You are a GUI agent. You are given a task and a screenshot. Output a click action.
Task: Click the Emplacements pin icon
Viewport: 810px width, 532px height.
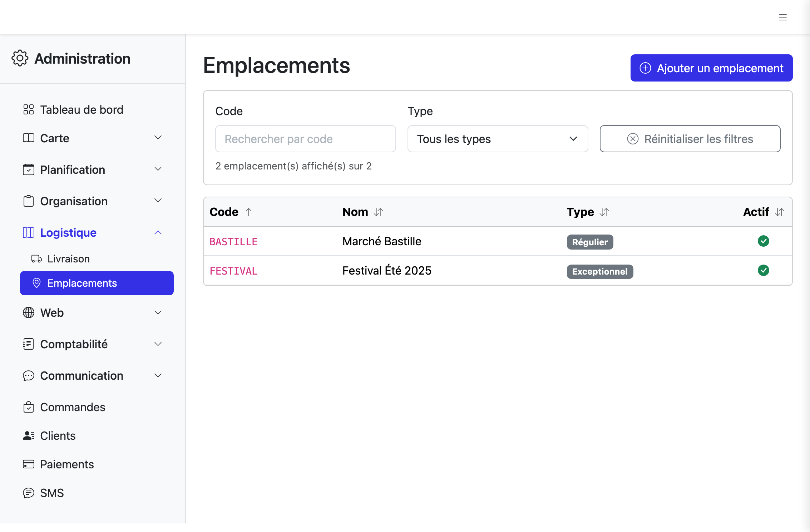tap(36, 283)
